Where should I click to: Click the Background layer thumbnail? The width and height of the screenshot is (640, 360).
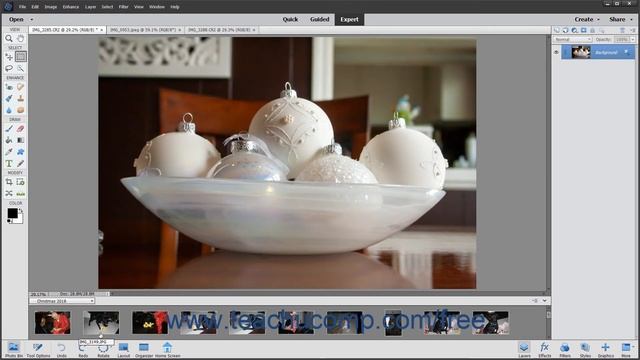pyautogui.click(x=580, y=52)
